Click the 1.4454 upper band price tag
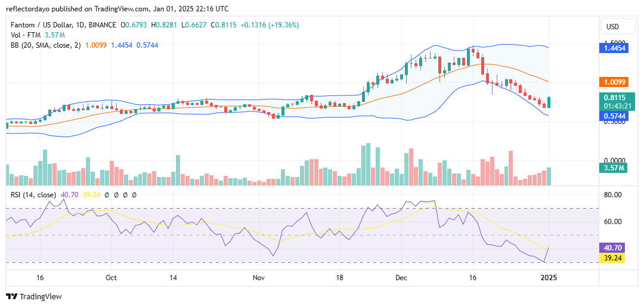Viewport: 644px width, 307px height. point(614,48)
